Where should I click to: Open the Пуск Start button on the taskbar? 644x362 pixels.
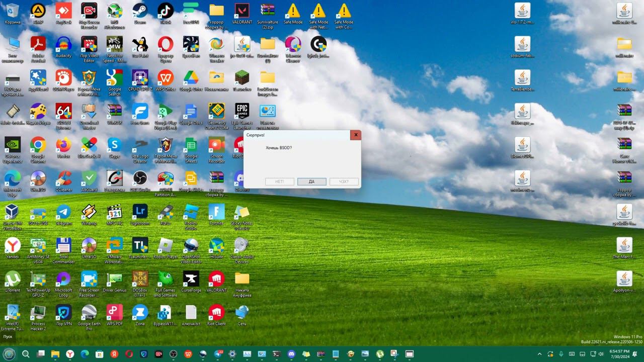[x=9, y=354]
